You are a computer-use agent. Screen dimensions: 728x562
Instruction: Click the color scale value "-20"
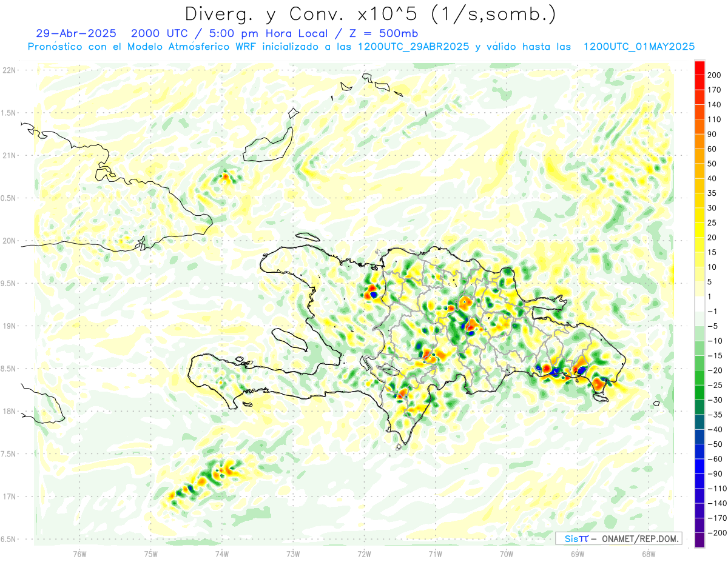[716, 370]
